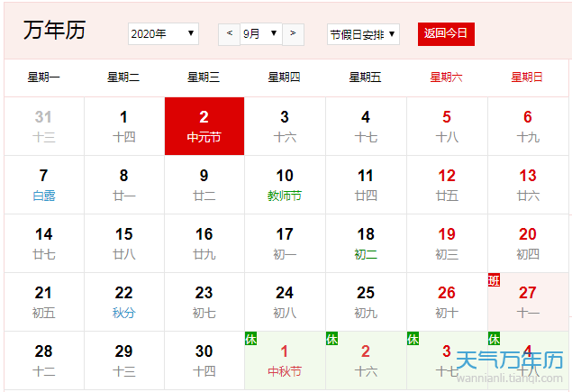
Task: Select September 24 初八
Action: pyautogui.click(x=285, y=302)
